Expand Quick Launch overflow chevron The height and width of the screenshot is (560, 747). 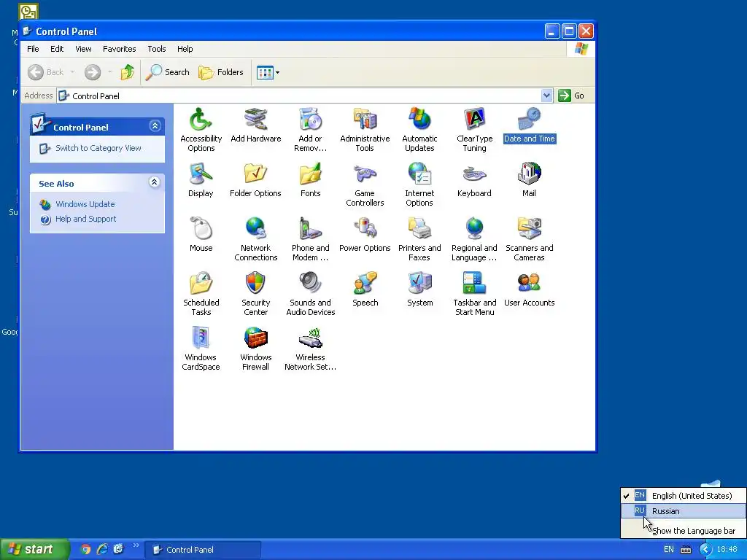pos(136,545)
